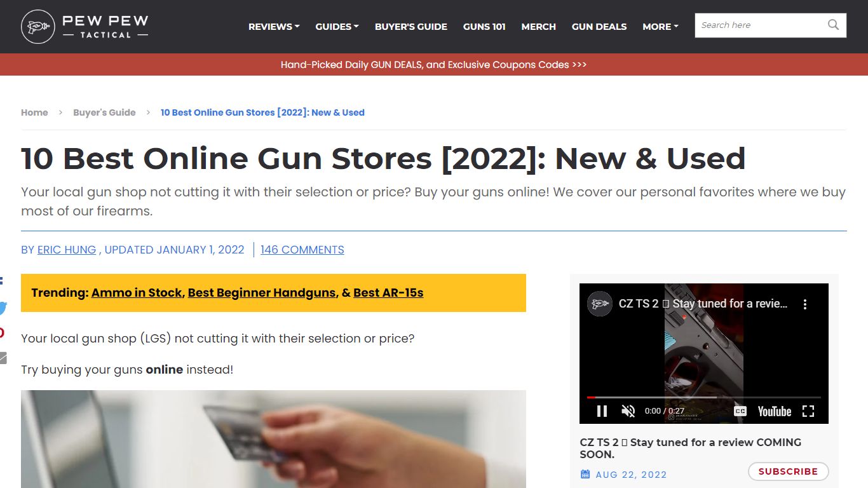868x488 pixels.
Task: Click the search magnifier icon
Action: tap(833, 25)
